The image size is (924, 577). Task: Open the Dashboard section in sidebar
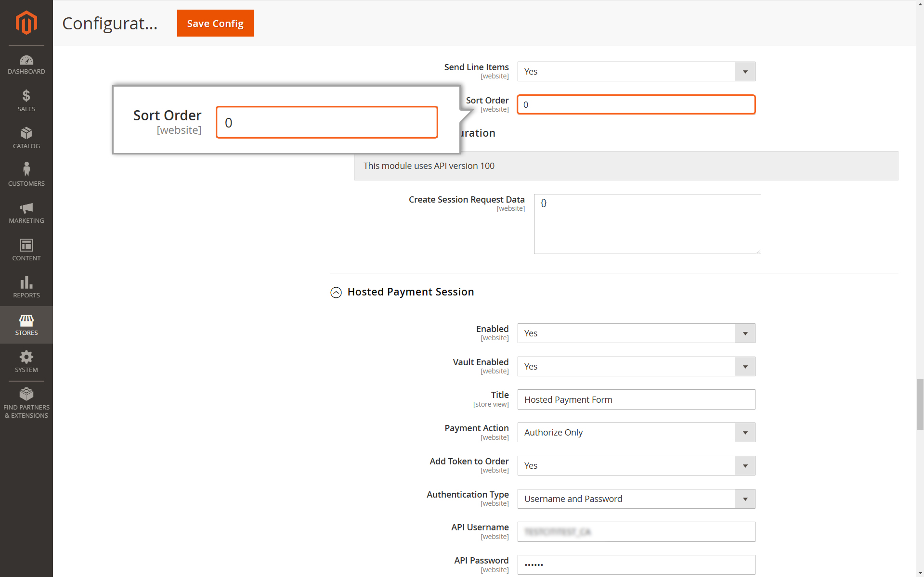click(26, 65)
